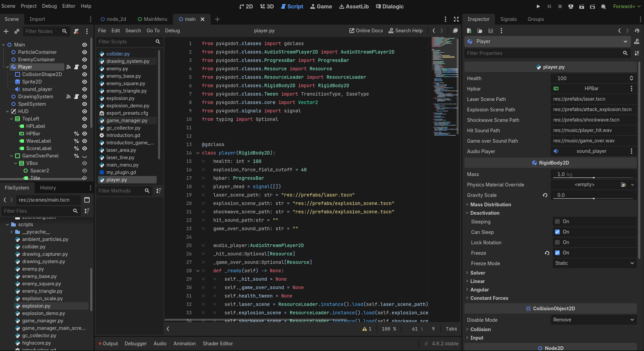This screenshot has width=644, height=351.
Task: Toggle visibility of Sprite2D node
Action: tap(85, 82)
